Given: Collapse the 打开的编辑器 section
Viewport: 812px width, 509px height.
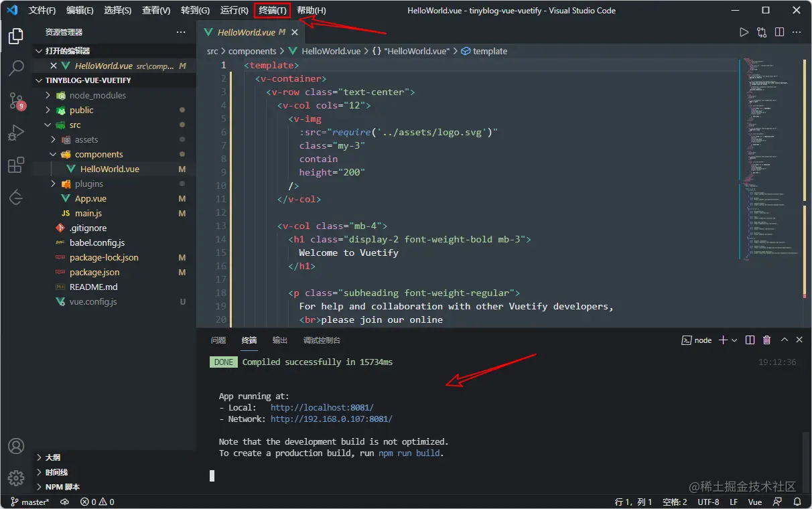Looking at the screenshot, I should point(114,51).
